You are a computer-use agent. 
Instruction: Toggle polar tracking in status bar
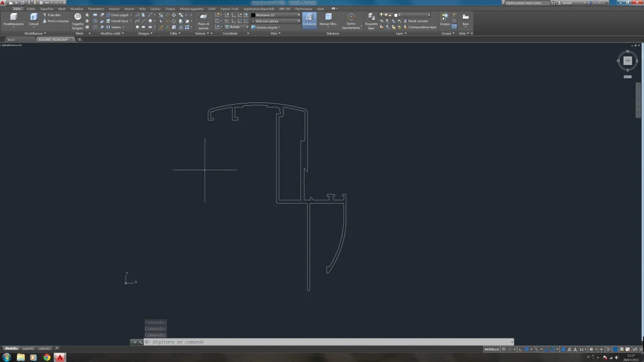click(x=526, y=350)
